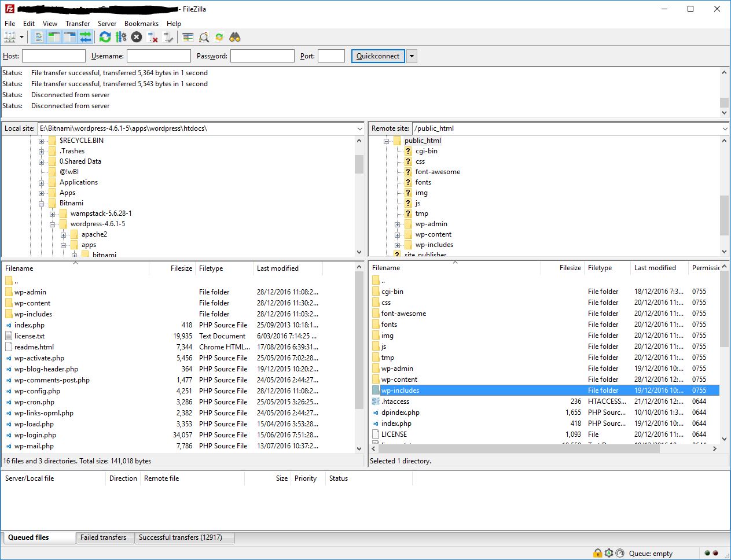Toggle synchronized browsing

(x=219, y=37)
